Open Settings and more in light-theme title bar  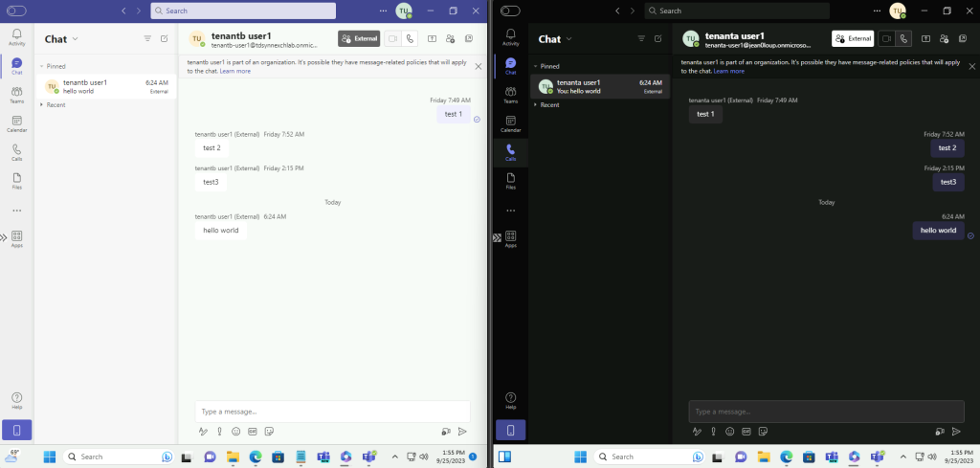click(x=383, y=11)
